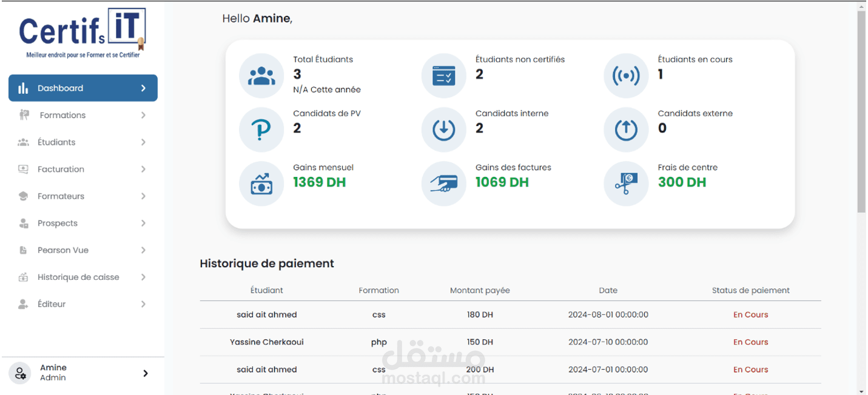Screen dimensions: 868x395
Task: Open the Prospects menu item
Action: click(83, 223)
